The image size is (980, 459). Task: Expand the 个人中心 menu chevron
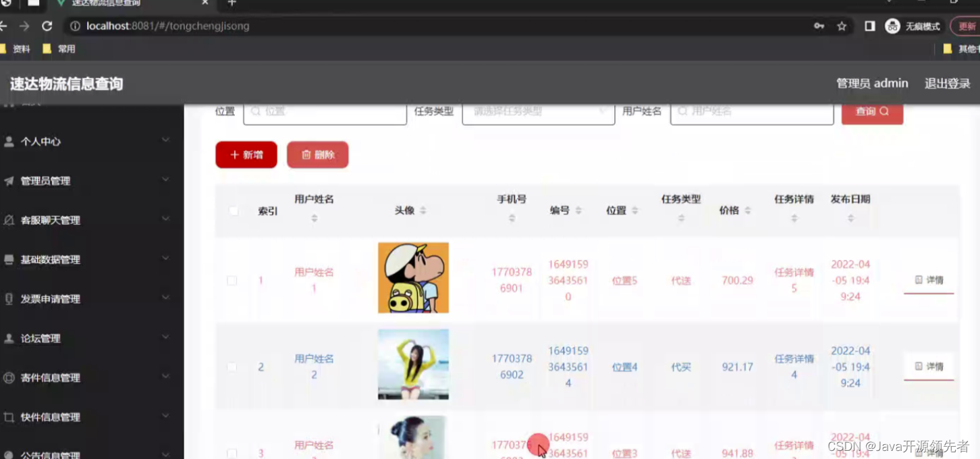coord(165,140)
